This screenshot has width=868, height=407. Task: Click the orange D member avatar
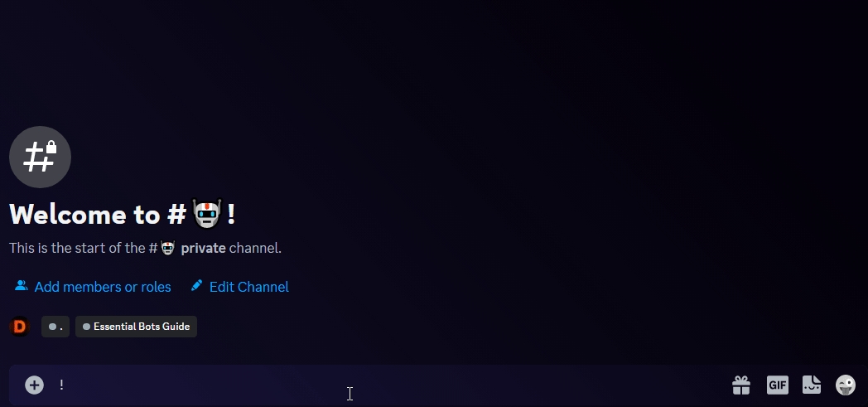click(x=19, y=327)
